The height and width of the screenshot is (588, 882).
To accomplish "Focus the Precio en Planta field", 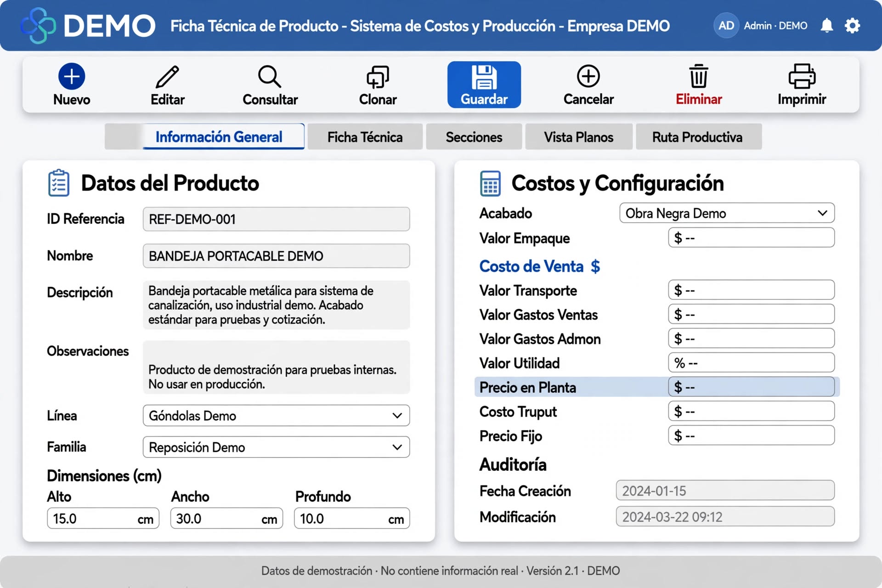I will click(752, 387).
